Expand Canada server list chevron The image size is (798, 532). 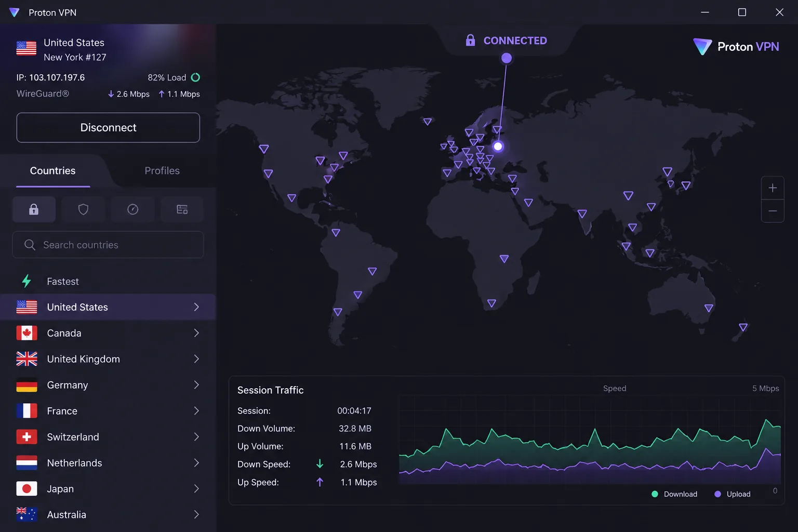tap(196, 333)
